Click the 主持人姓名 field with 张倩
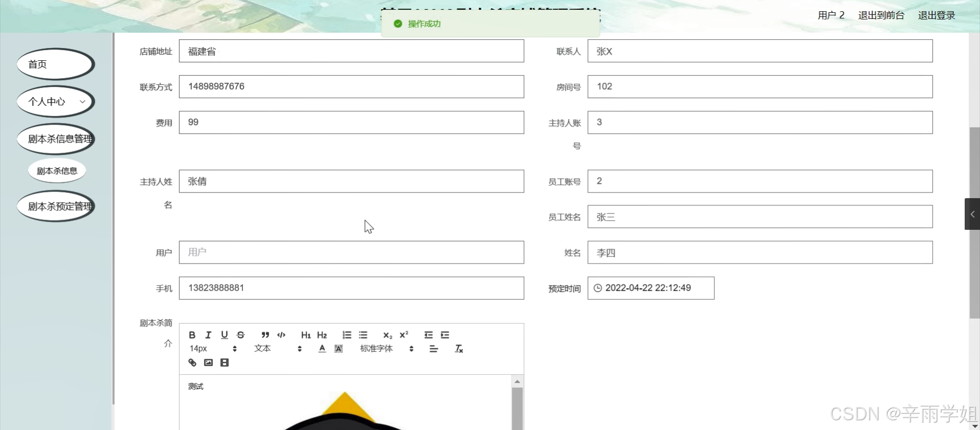Viewport: 980px width, 430px height. [351, 181]
